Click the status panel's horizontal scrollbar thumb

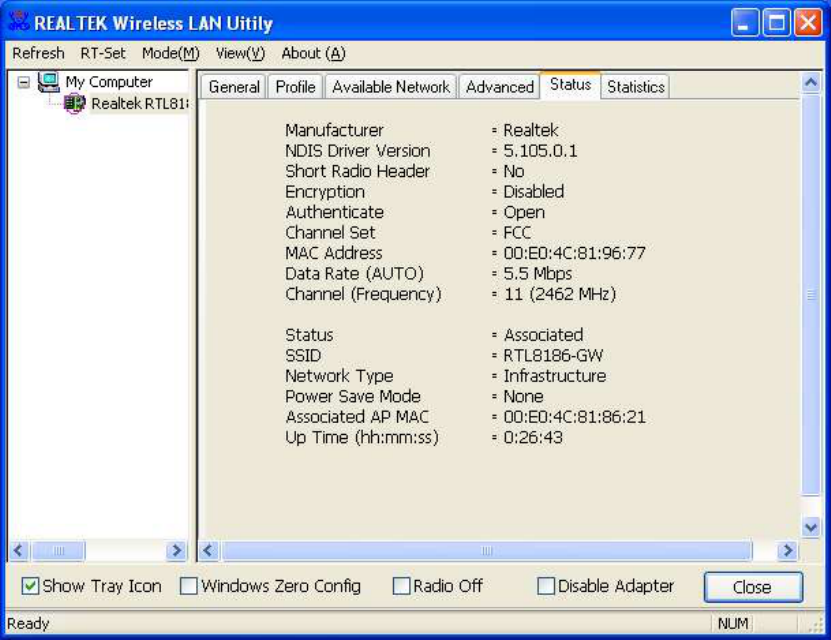[x=486, y=550]
